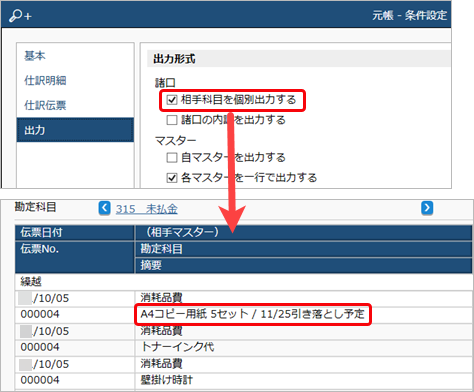
Task: Enable 自マスターを出力する checkbox
Action: click(172, 157)
